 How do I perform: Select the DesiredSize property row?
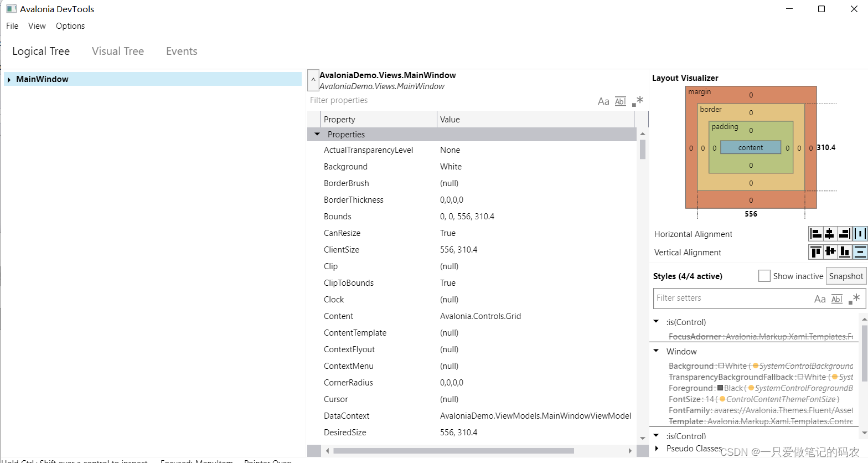[472, 432]
